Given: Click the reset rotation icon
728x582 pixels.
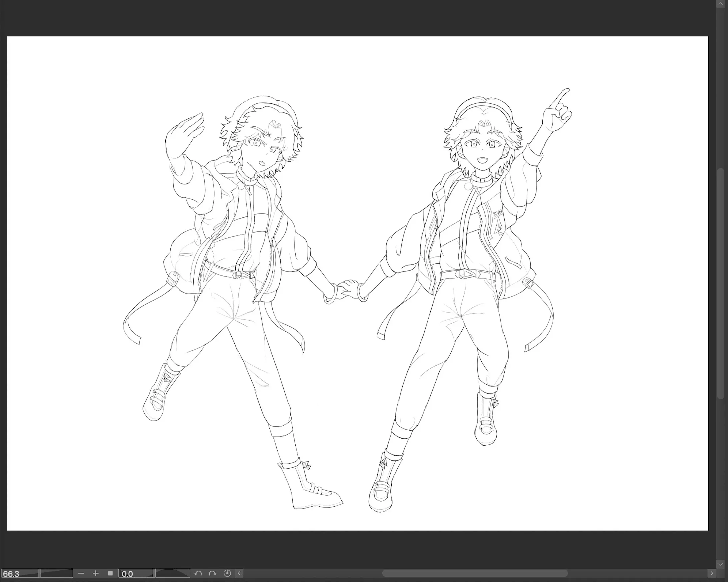Looking at the screenshot, I should (x=227, y=573).
